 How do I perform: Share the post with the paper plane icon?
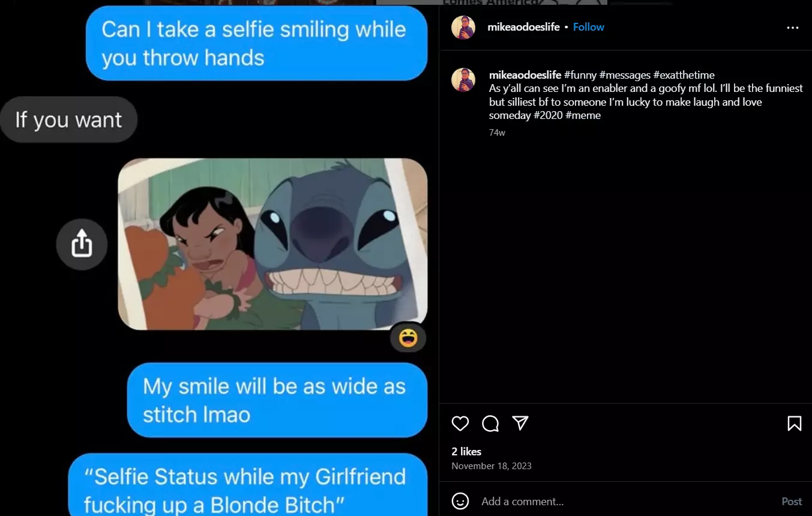[520, 423]
